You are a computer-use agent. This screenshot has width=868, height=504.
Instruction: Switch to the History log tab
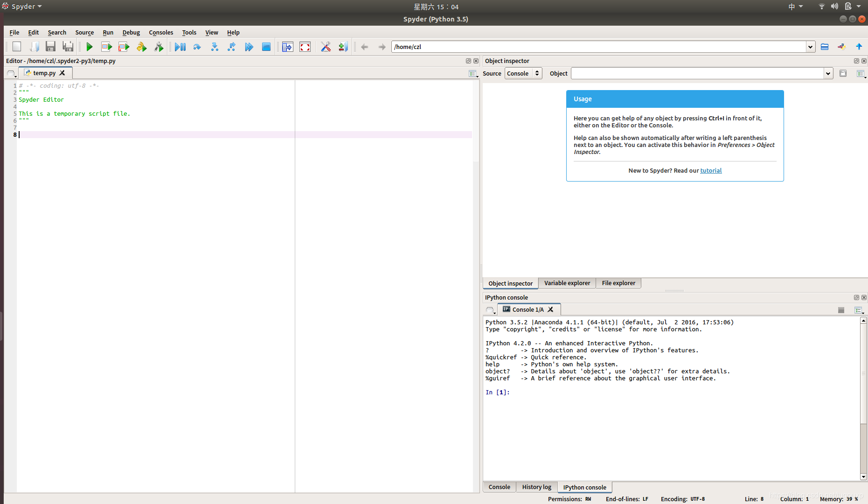(x=536, y=487)
